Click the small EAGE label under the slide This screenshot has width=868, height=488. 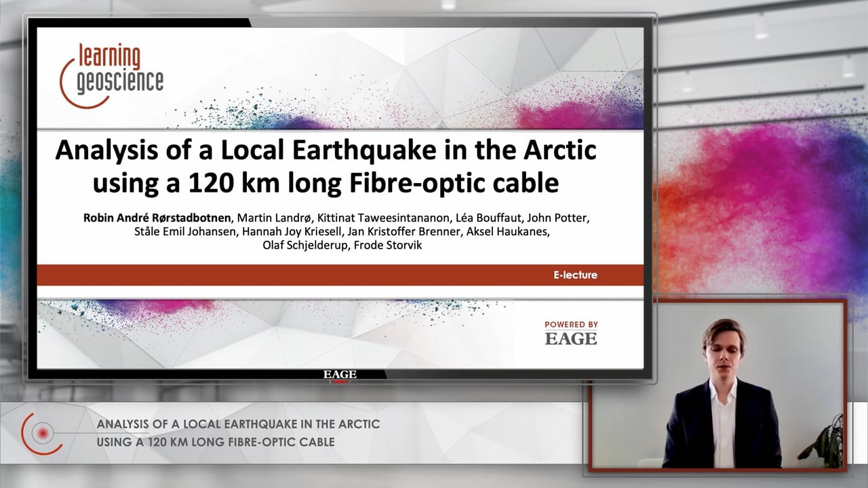(340, 375)
